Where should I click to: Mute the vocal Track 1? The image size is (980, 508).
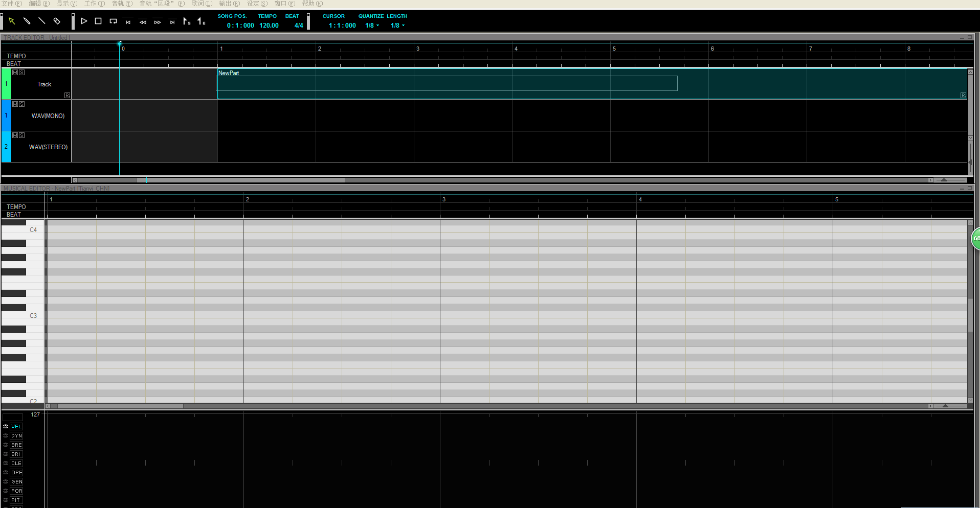pos(15,73)
